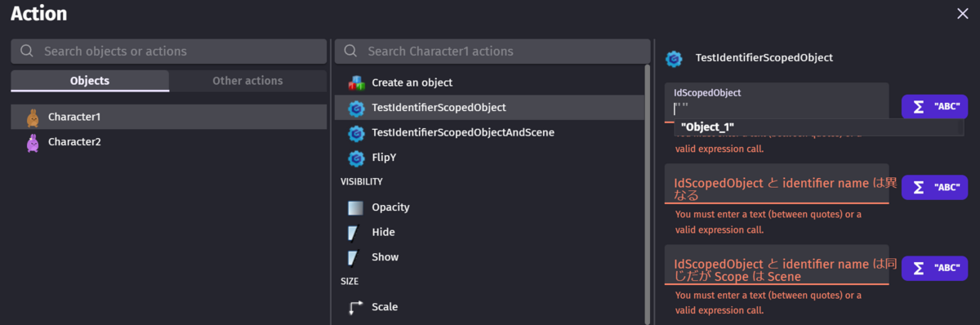Image resolution: width=980 pixels, height=325 pixels.
Task: Click the Create an object cubes icon
Action: tap(356, 82)
